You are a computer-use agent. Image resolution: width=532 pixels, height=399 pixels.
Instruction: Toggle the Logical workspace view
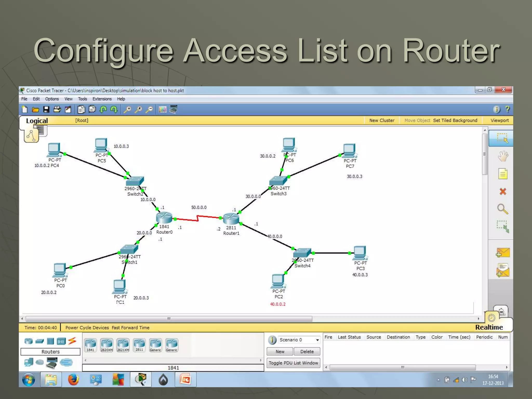coord(37,121)
